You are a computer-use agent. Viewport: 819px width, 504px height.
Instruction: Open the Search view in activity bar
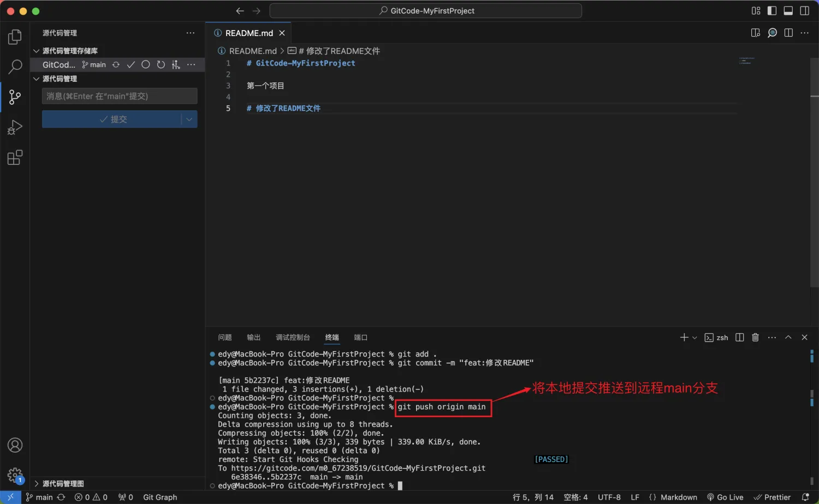click(15, 67)
